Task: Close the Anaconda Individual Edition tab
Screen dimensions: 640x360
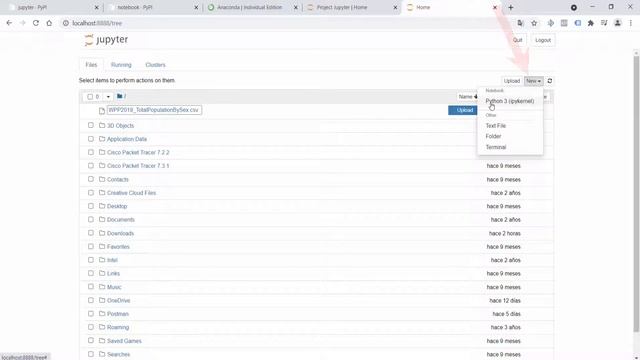Action: coord(296,7)
